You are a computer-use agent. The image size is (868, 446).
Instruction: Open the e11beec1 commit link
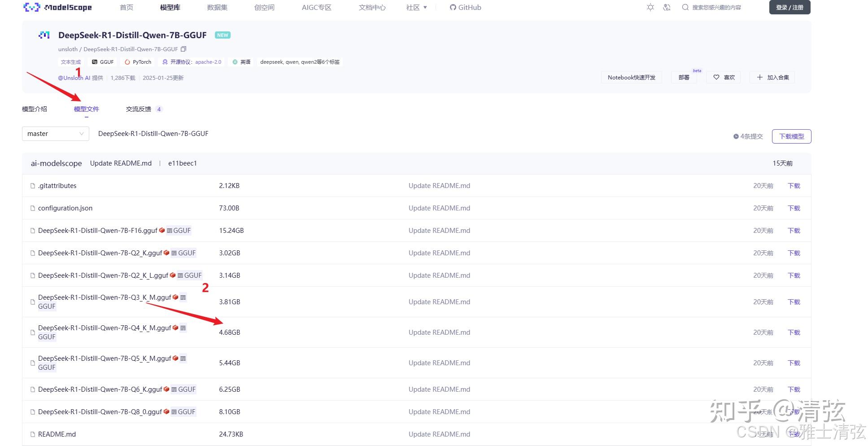183,163
